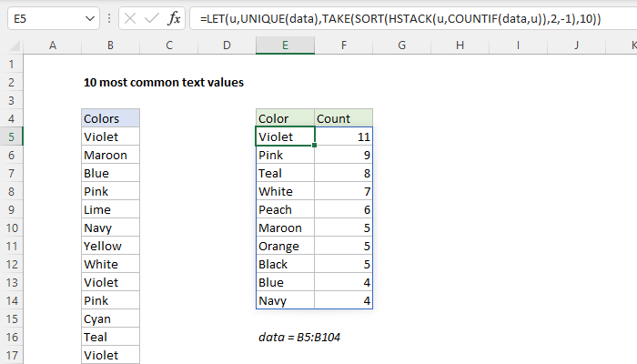The width and height of the screenshot is (637, 364).
Task: Select the Yellow cell in column B
Action: pyautogui.click(x=110, y=246)
